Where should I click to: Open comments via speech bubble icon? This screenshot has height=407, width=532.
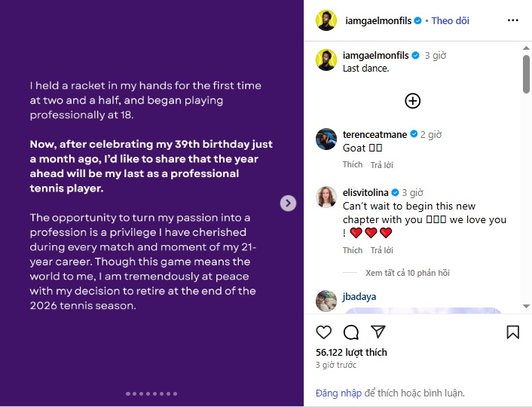(351, 332)
